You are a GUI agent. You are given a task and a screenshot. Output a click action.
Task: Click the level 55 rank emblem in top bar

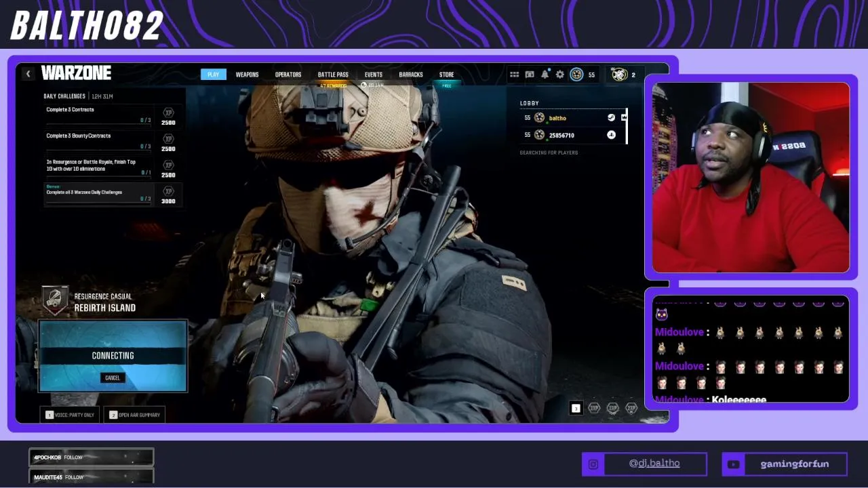pos(576,75)
